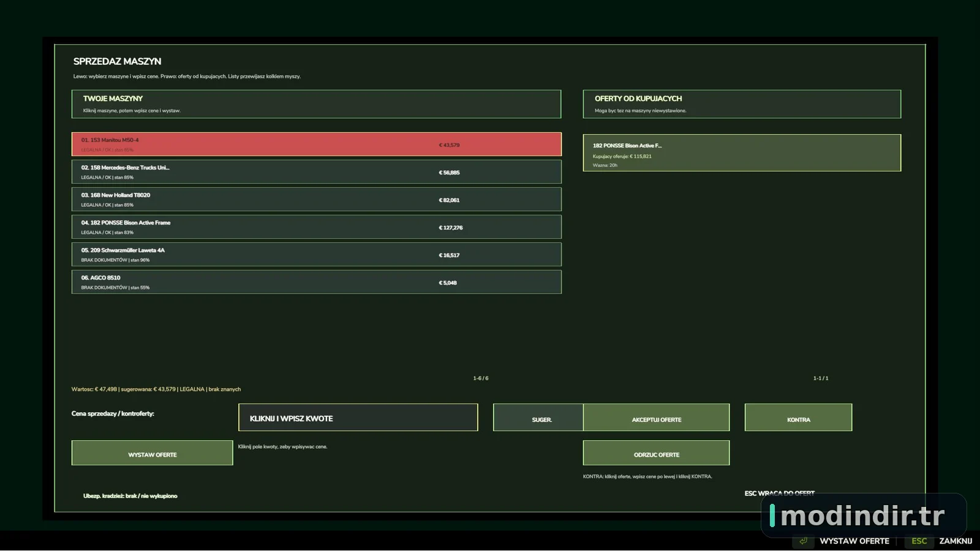Reject the offer with ODRZUC OFERTE
This screenshot has width=980, height=551.
[x=657, y=453]
